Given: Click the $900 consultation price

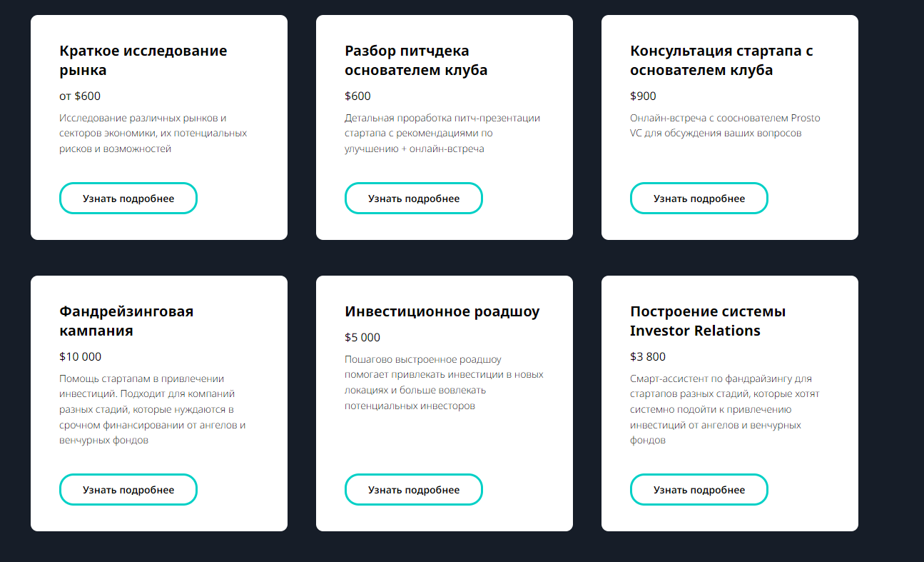Looking at the screenshot, I should (x=643, y=96).
